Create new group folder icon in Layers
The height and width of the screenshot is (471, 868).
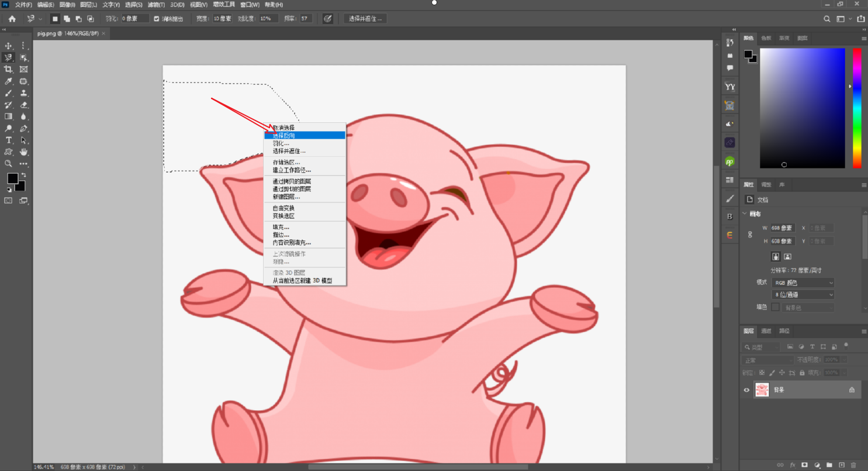click(x=829, y=465)
